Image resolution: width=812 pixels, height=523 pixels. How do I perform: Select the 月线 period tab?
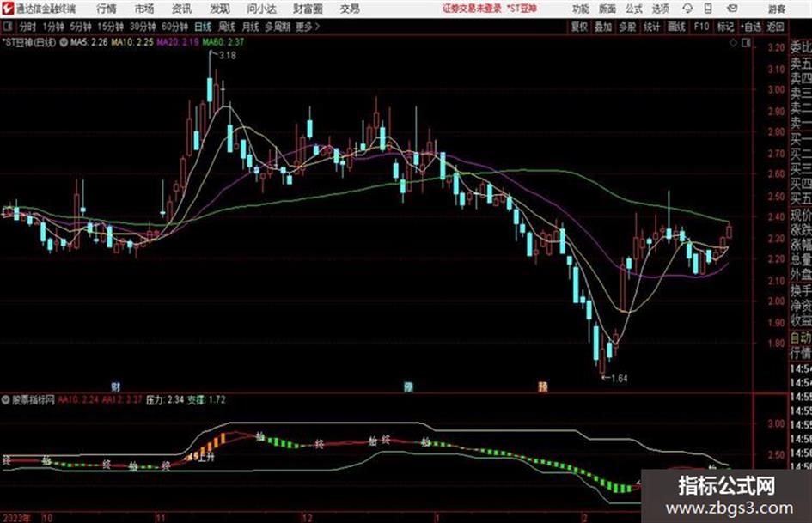pos(251,27)
